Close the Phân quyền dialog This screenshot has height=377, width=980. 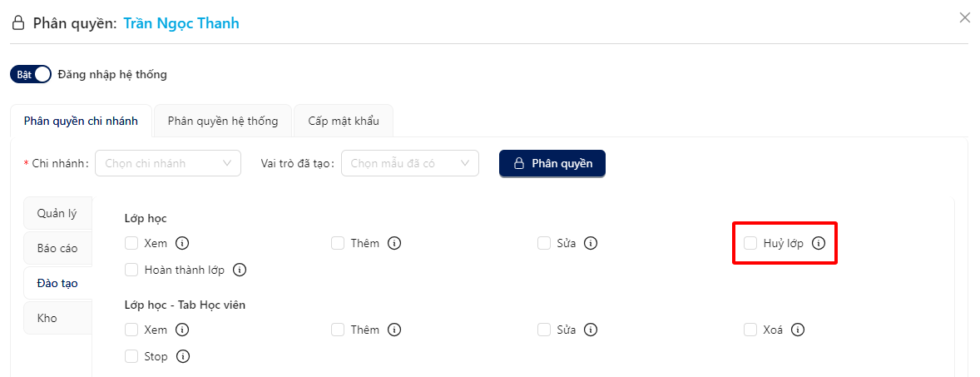[964, 18]
